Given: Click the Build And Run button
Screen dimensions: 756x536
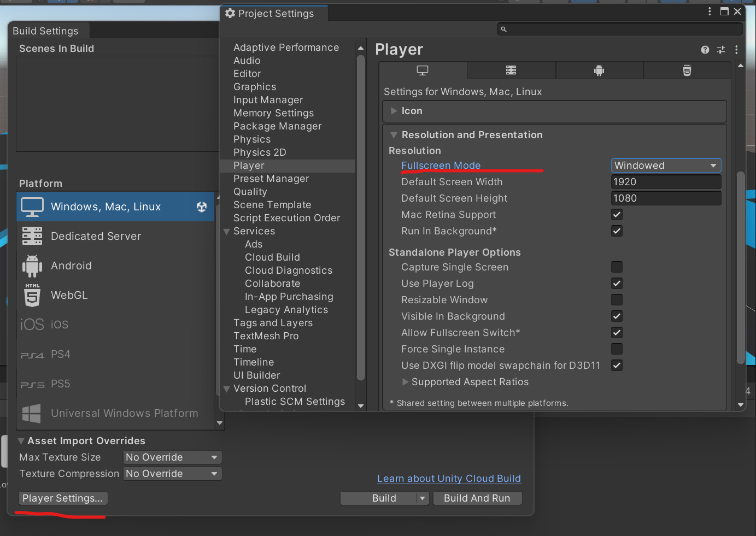Looking at the screenshot, I should pos(477,498).
